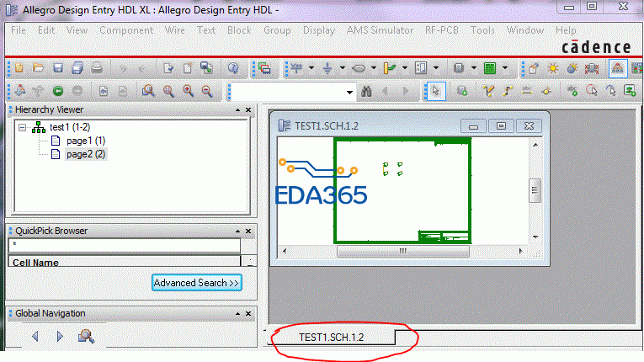Image resolution: width=644 pixels, height=362 pixels.
Task: Open dropdown next to green grid icon
Action: click(x=505, y=68)
